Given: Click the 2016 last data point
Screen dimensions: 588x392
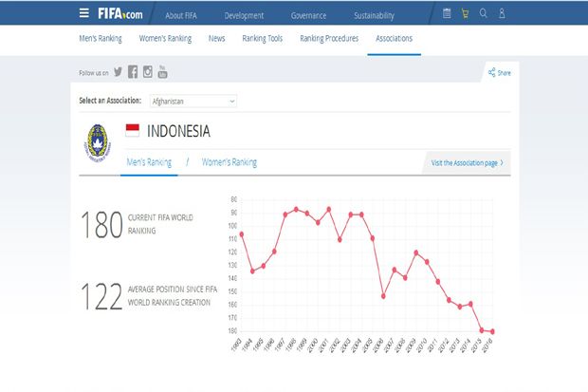Looking at the screenshot, I should [492, 331].
